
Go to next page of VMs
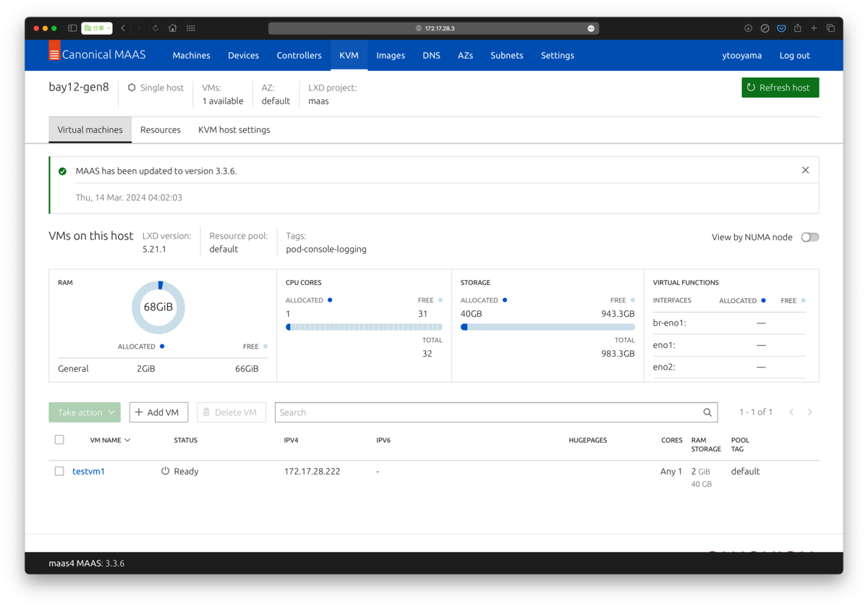tap(809, 412)
